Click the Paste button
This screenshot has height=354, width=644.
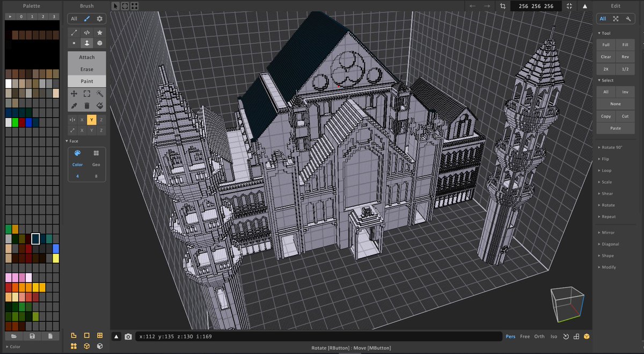pyautogui.click(x=616, y=128)
